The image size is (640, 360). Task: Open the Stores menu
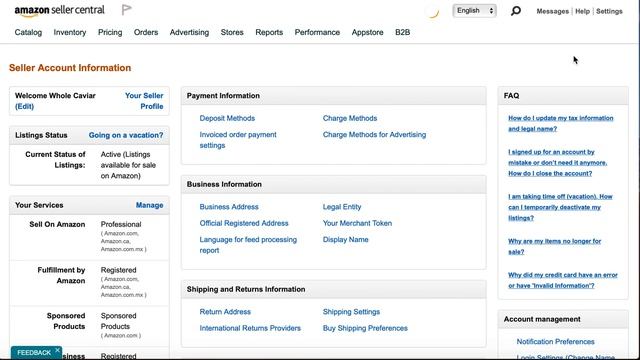pos(232,32)
